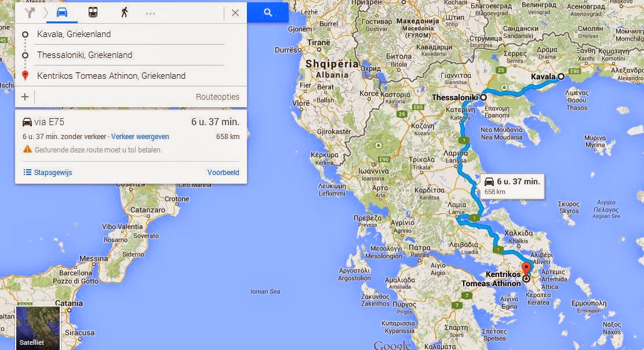Click the blue search button
The width and height of the screenshot is (644, 350).
[268, 13]
